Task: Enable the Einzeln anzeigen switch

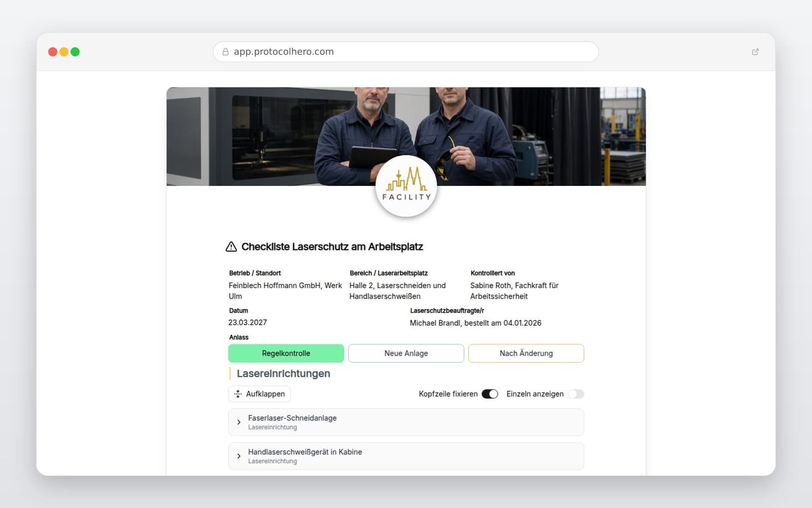Action: pyautogui.click(x=576, y=394)
